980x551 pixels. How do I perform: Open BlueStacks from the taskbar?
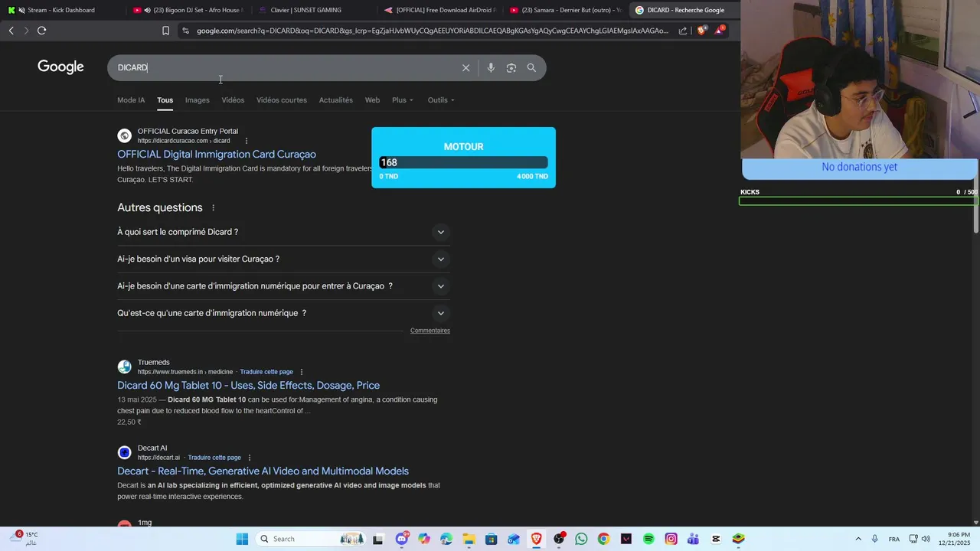(x=738, y=539)
